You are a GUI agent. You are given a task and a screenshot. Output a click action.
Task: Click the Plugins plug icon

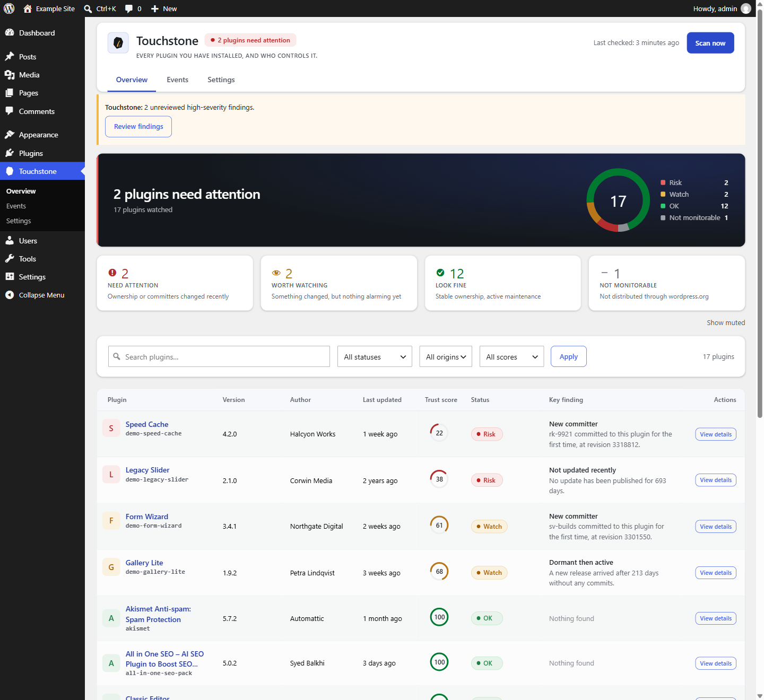pyautogui.click(x=10, y=153)
